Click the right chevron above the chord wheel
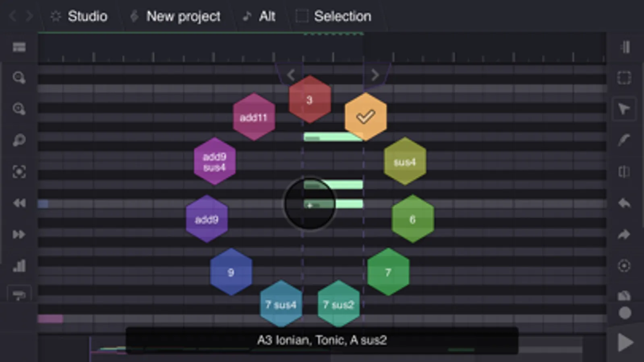The image size is (644, 362). (375, 75)
